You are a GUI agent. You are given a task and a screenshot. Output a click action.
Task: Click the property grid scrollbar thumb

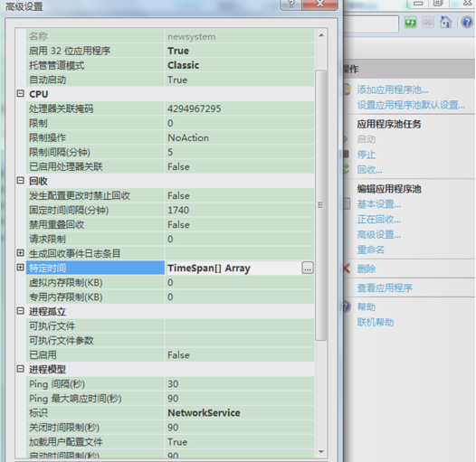click(x=321, y=205)
